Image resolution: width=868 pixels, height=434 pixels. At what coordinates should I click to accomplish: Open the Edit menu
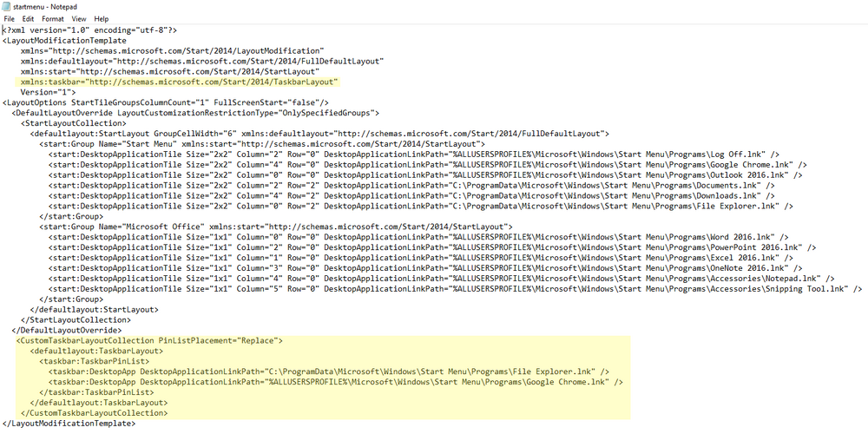[29, 19]
